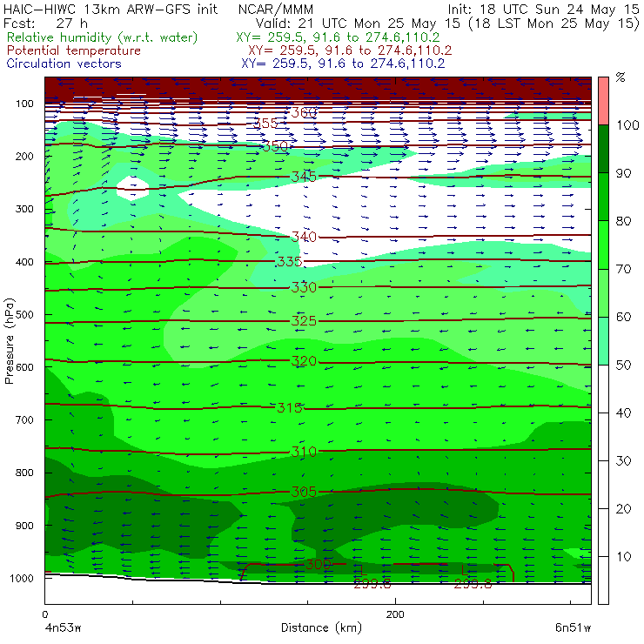Click the Init: 18 UTC Sun 24 May 15 text
The width and height of the screenshot is (644, 644).
pyautogui.click(x=543, y=10)
